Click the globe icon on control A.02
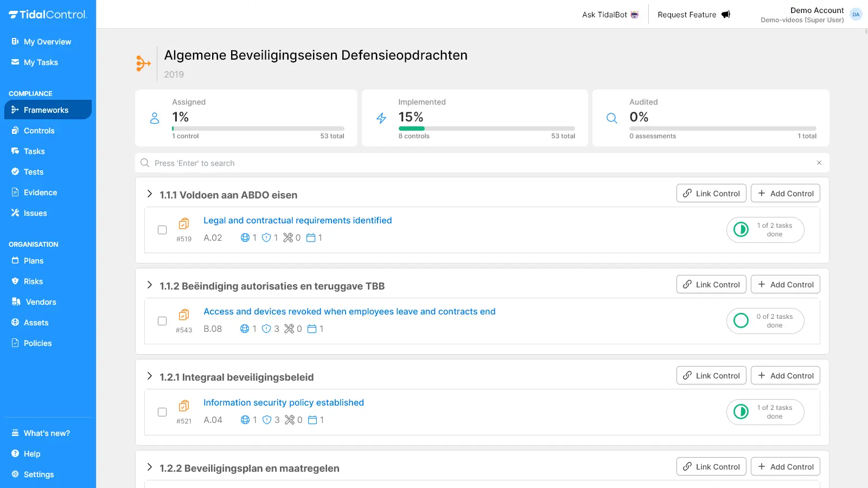 [x=245, y=237]
